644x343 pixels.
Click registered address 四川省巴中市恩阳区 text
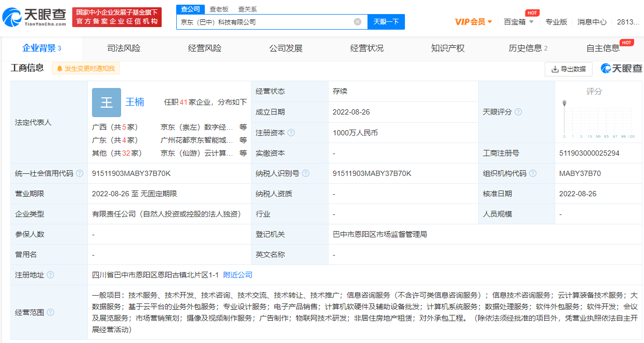155,275
